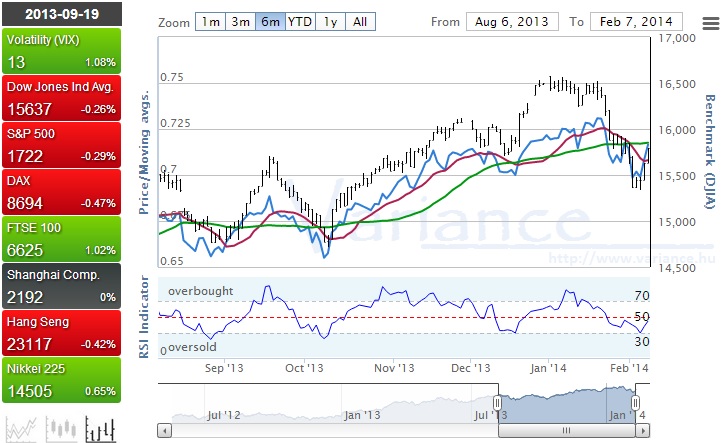Click the 0.75 price axis value
This screenshot has width=724, height=443.
tap(172, 77)
